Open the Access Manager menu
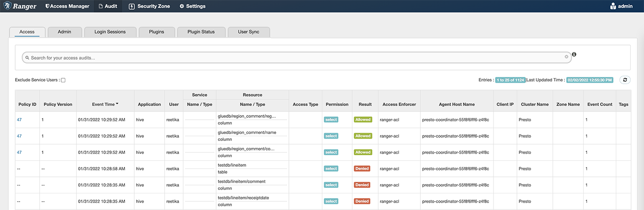The height and width of the screenshot is (210, 644). click(x=67, y=6)
